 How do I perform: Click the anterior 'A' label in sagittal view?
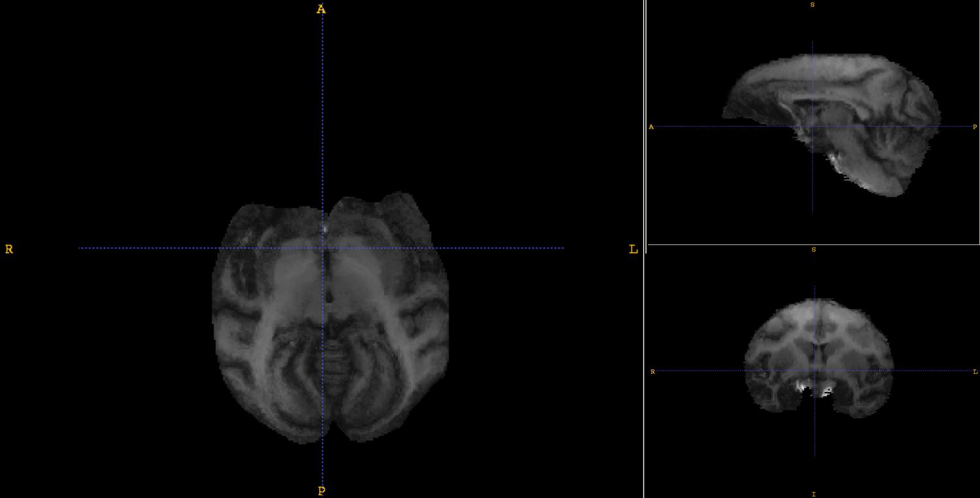(651, 127)
